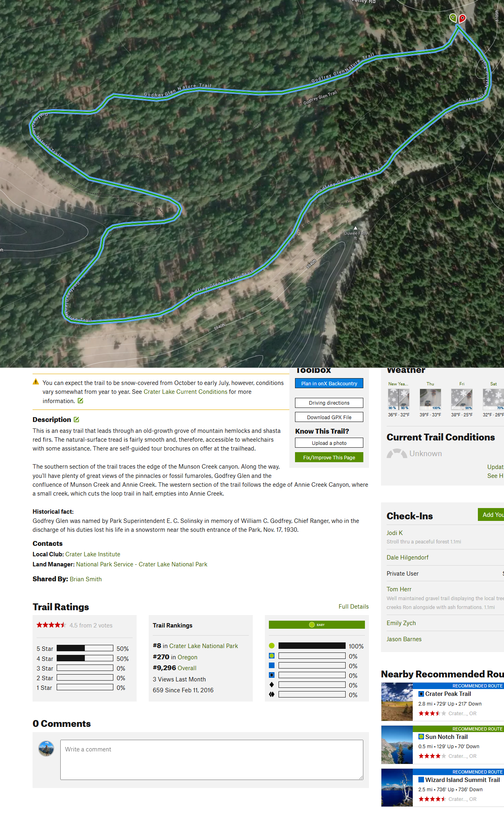Viewport: 504px width, 821px height.
Task: Click the Write a comment field
Action: [212, 760]
